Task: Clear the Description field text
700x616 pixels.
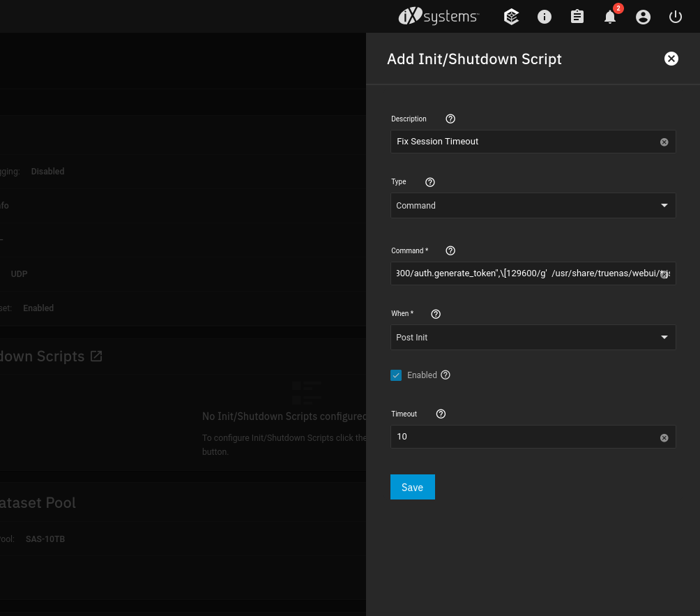Action: coord(664,142)
